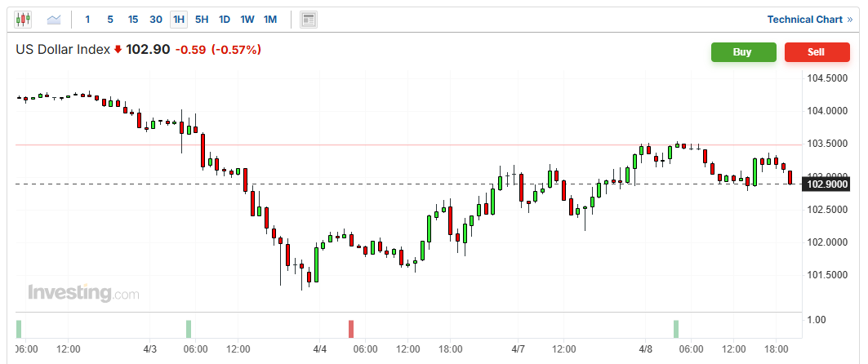Click the 4/7 date label on time axis
Screen dimensions: 868x364
(519, 349)
